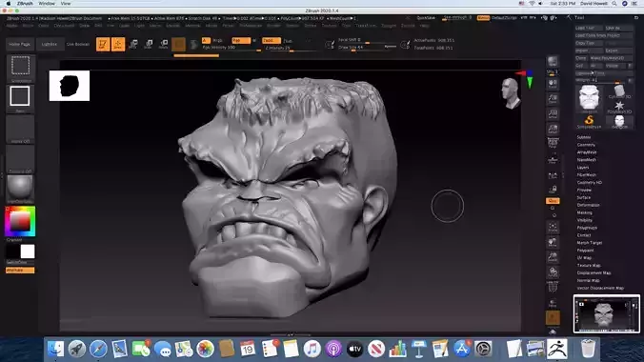Expand the NanoMesh section
The image size is (644, 362).
[x=587, y=160]
